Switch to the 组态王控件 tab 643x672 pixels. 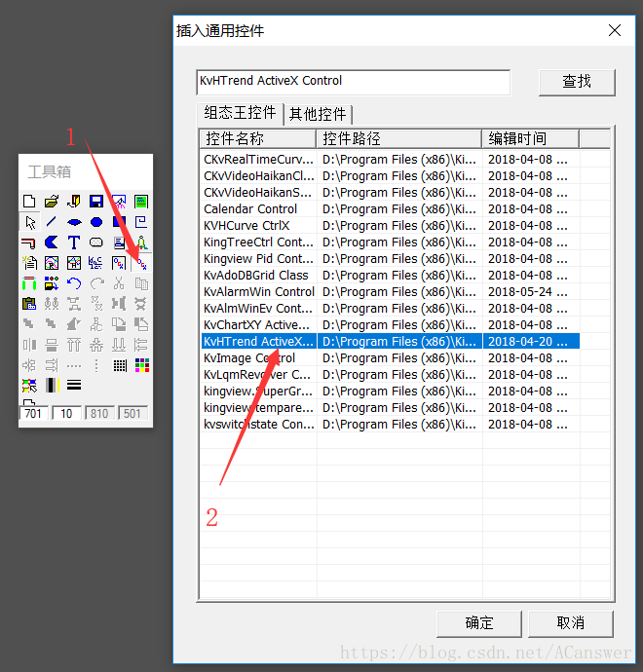click(x=240, y=114)
